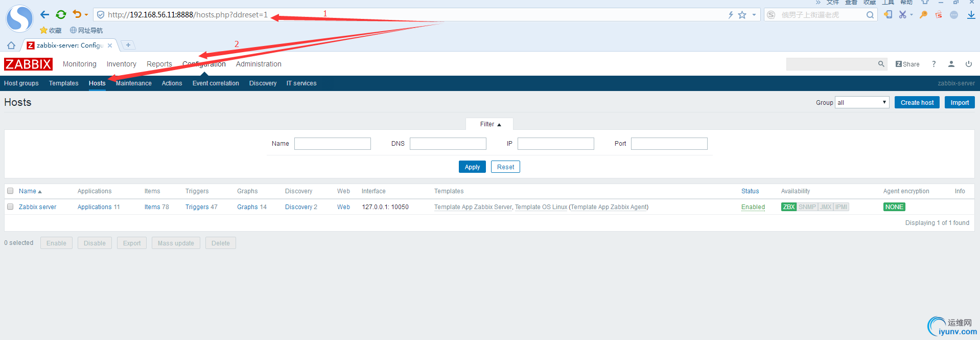Go back with the browser back arrow
The width and height of the screenshot is (980, 340).
click(x=45, y=15)
